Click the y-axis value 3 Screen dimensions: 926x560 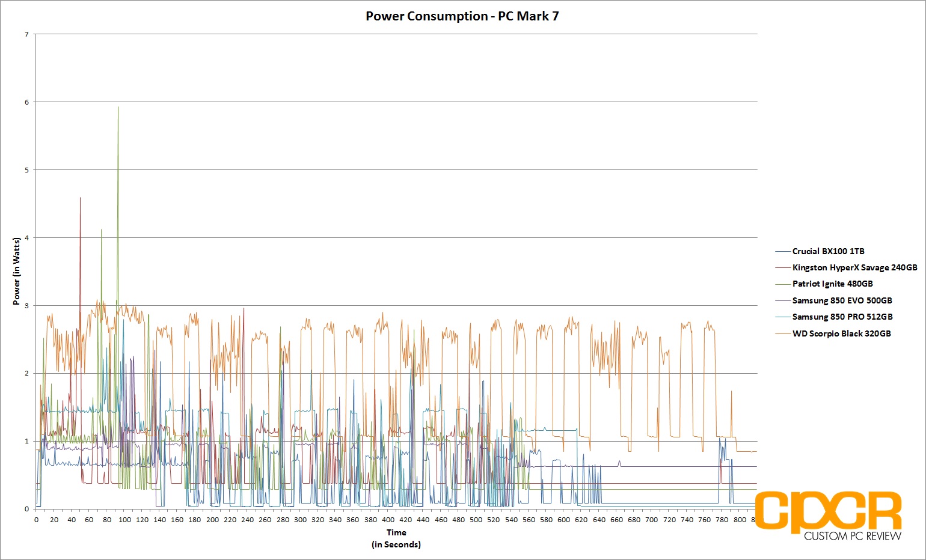[x=26, y=306]
